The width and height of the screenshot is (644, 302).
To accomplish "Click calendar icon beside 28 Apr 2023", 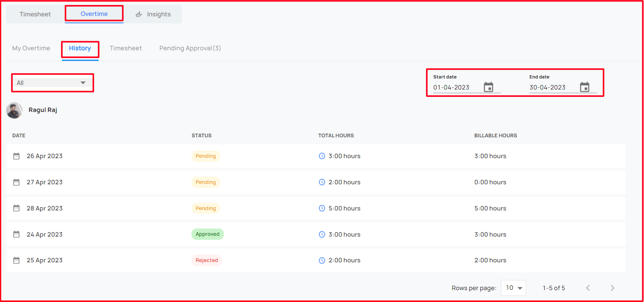I will [x=16, y=208].
